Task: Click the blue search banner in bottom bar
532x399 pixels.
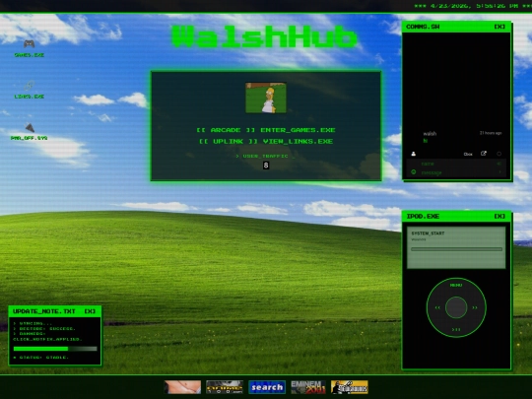Action: [267, 387]
